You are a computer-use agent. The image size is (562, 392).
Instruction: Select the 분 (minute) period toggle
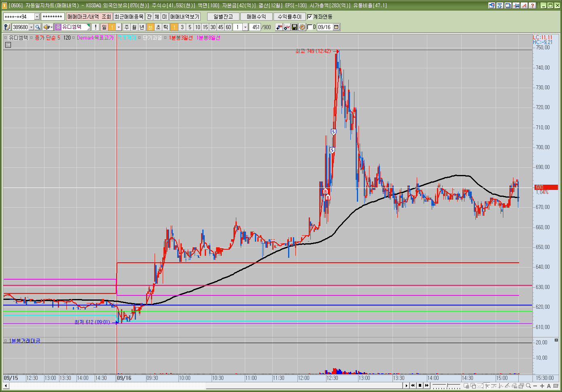click(150, 27)
